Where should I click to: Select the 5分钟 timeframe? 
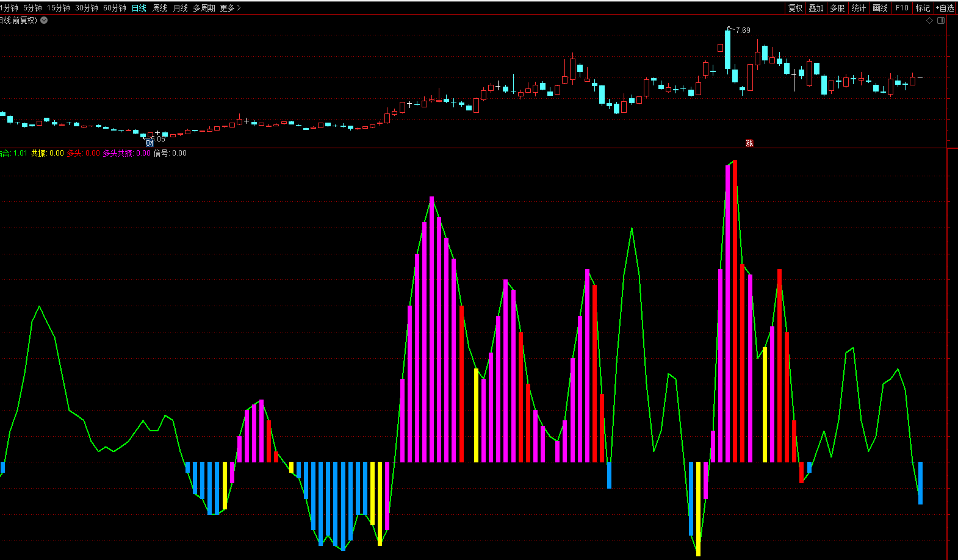(x=32, y=8)
